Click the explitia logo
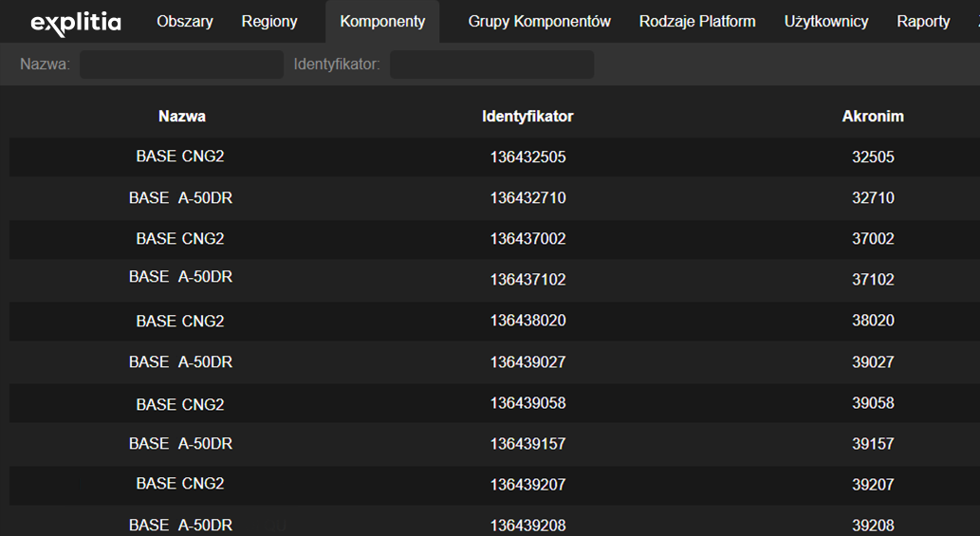 click(76, 23)
